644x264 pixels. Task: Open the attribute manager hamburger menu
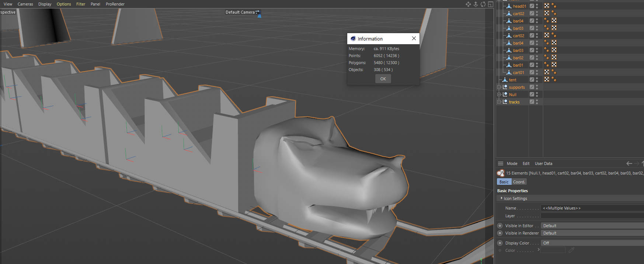coord(500,163)
